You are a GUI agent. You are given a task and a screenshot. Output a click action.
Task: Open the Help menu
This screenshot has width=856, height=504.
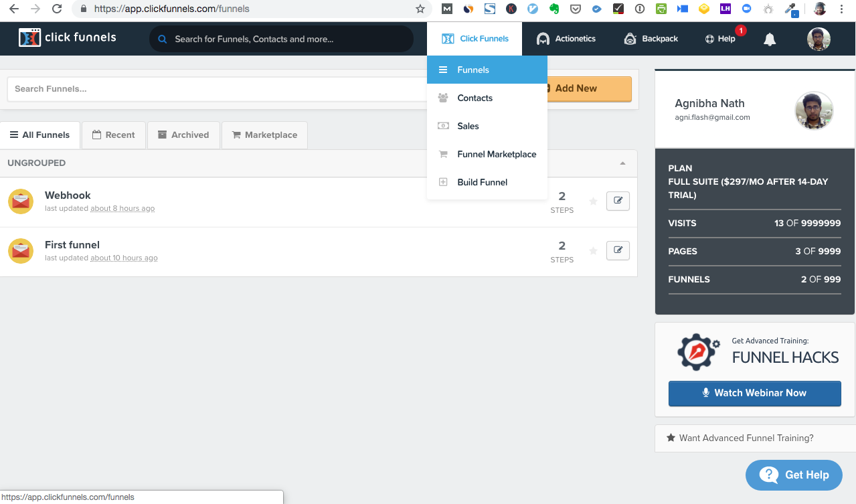pyautogui.click(x=720, y=39)
